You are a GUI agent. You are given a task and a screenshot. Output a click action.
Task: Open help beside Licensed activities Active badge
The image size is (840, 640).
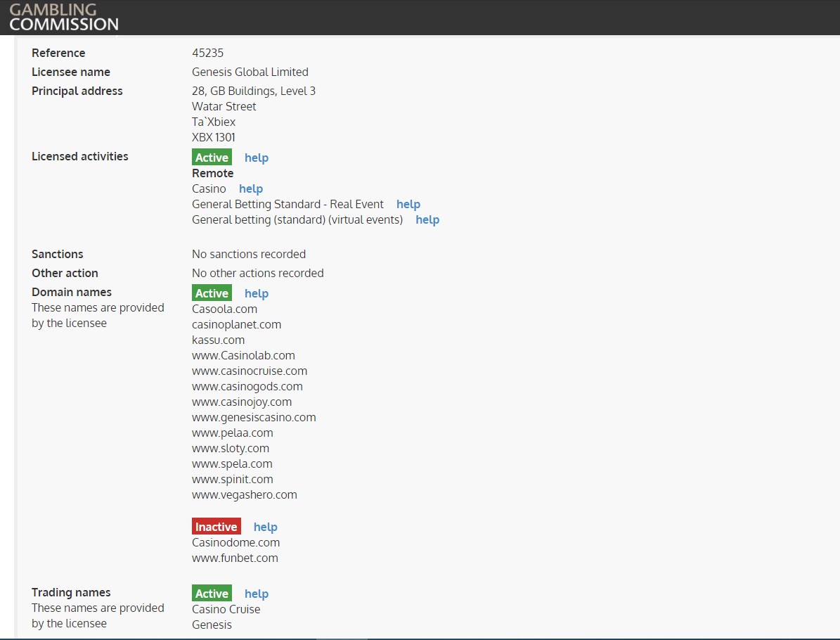tap(257, 158)
